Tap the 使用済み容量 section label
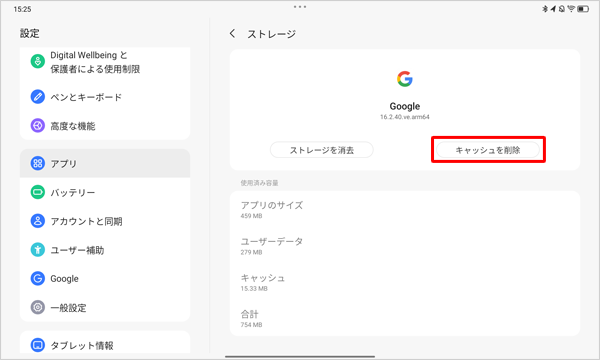The width and height of the screenshot is (600, 360). (x=259, y=183)
